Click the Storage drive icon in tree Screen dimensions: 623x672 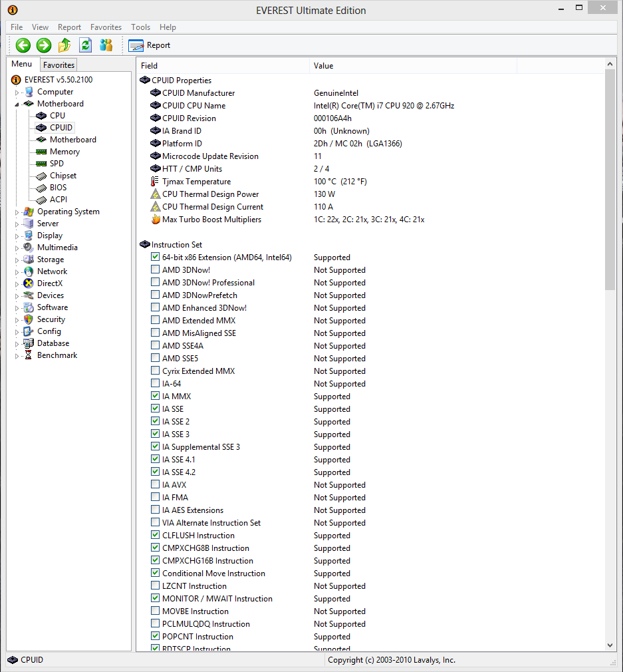coord(29,259)
